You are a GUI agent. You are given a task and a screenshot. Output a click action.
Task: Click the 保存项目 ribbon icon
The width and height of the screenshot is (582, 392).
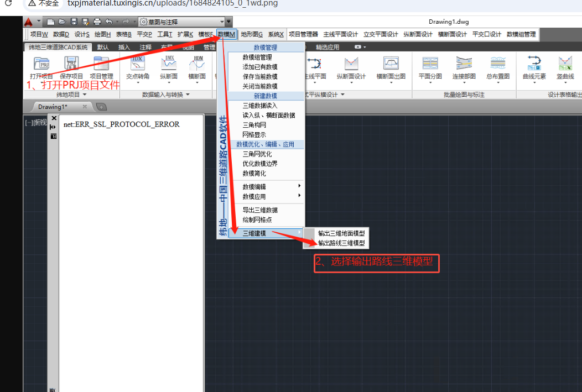71,64
